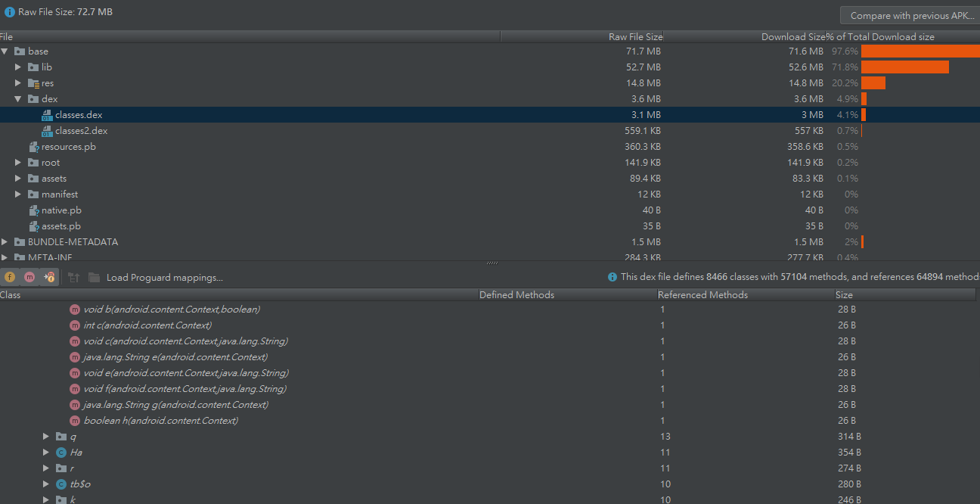Select the dex folder icon
The height and width of the screenshot is (504, 980).
(33, 99)
